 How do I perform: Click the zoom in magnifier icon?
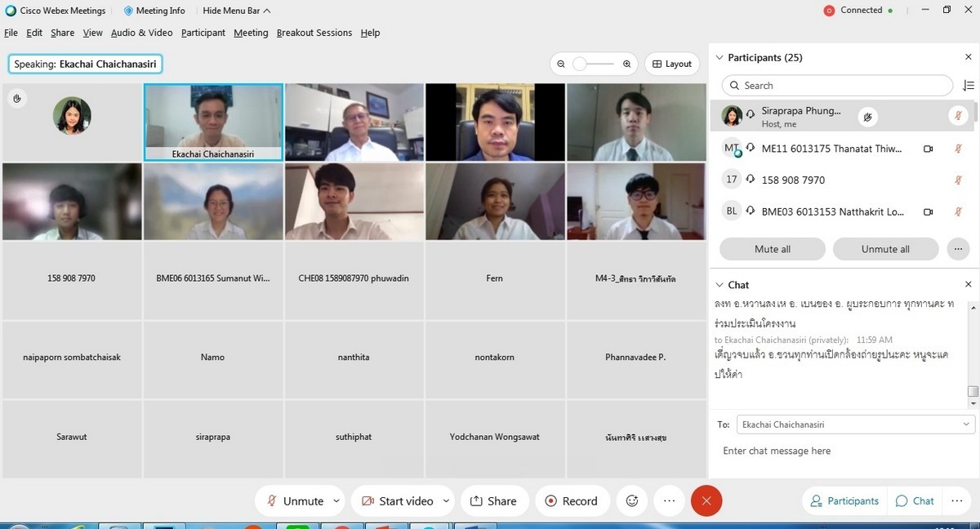point(626,64)
